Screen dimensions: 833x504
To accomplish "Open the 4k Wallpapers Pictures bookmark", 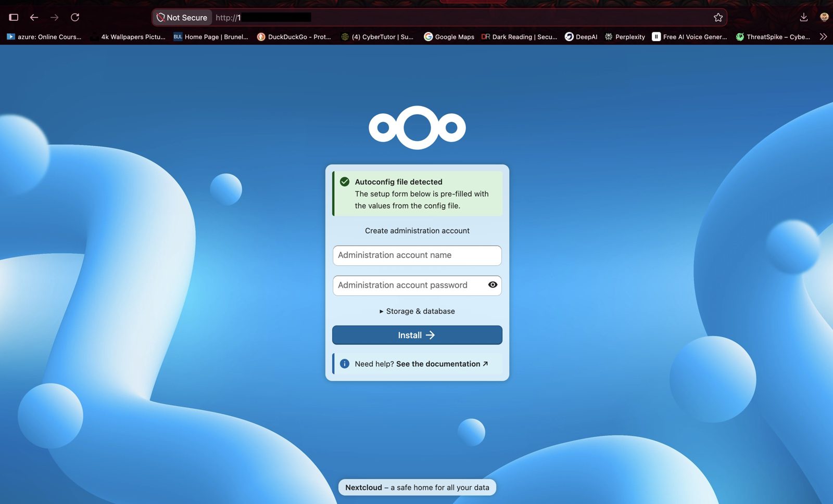I will point(128,37).
